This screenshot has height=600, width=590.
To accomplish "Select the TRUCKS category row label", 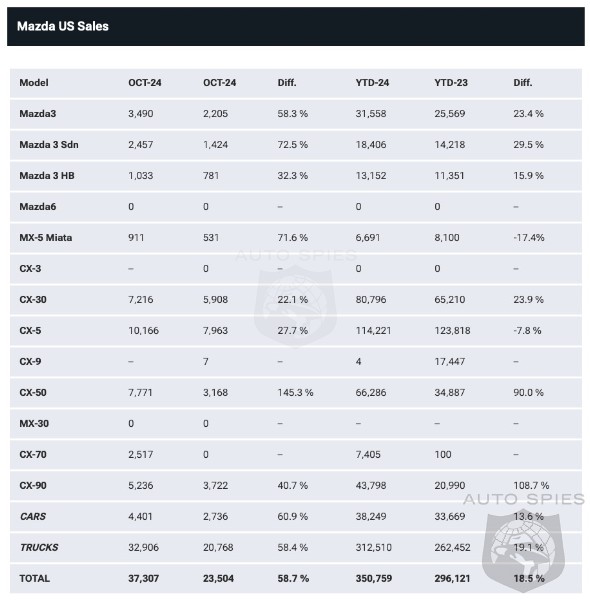I will point(39,548).
